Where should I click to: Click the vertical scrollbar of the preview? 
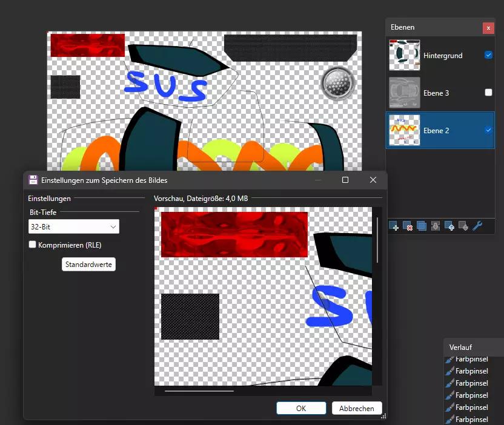pos(377,240)
